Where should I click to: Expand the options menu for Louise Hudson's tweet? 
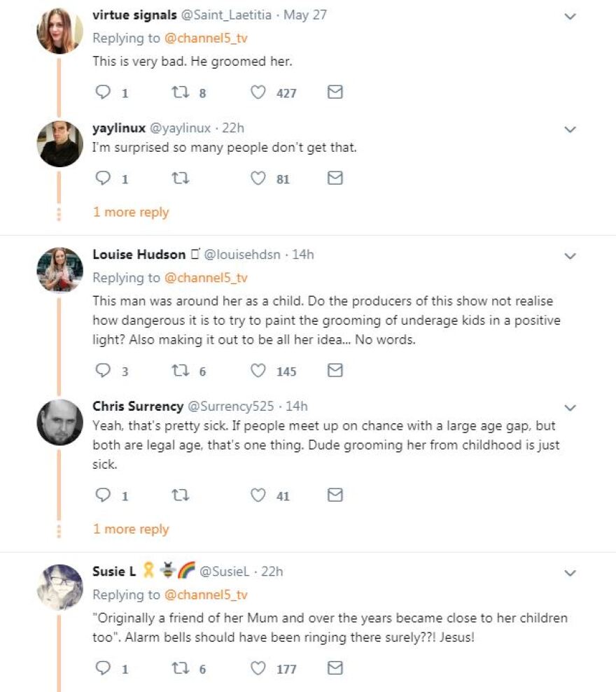(x=570, y=256)
